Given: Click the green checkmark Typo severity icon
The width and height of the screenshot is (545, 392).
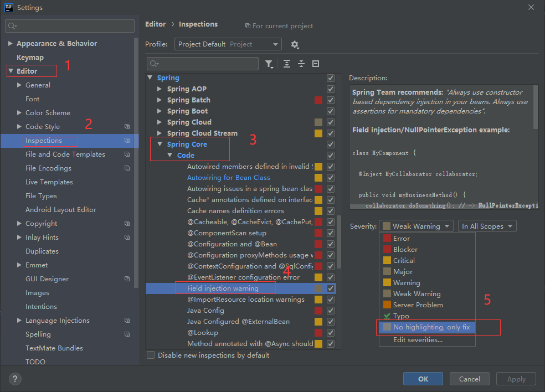Looking at the screenshot, I should 387,316.
